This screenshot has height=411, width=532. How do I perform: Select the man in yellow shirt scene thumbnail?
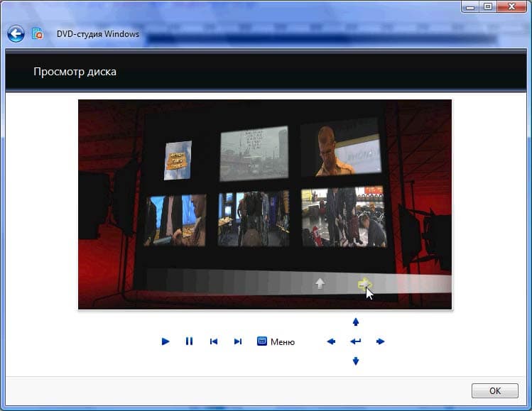[342, 148]
